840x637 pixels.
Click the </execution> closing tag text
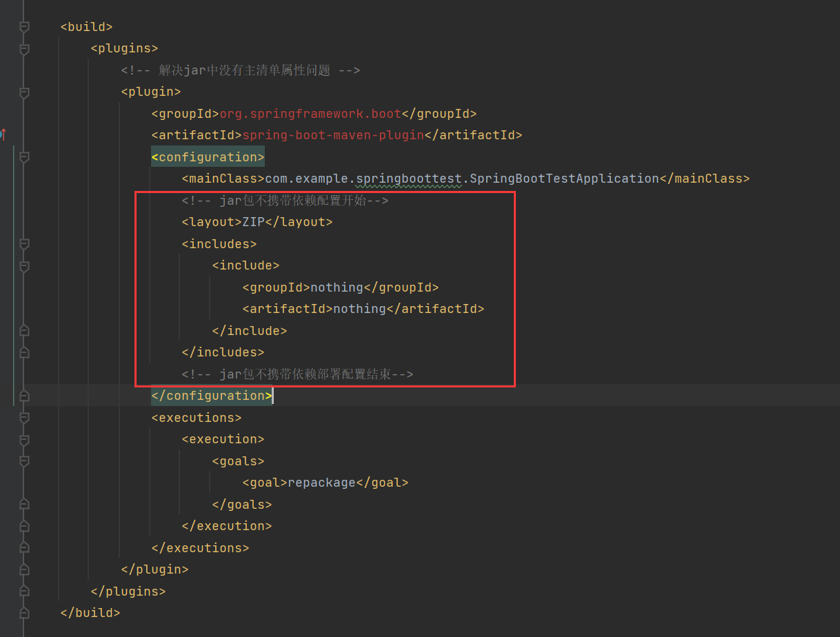click(227, 526)
